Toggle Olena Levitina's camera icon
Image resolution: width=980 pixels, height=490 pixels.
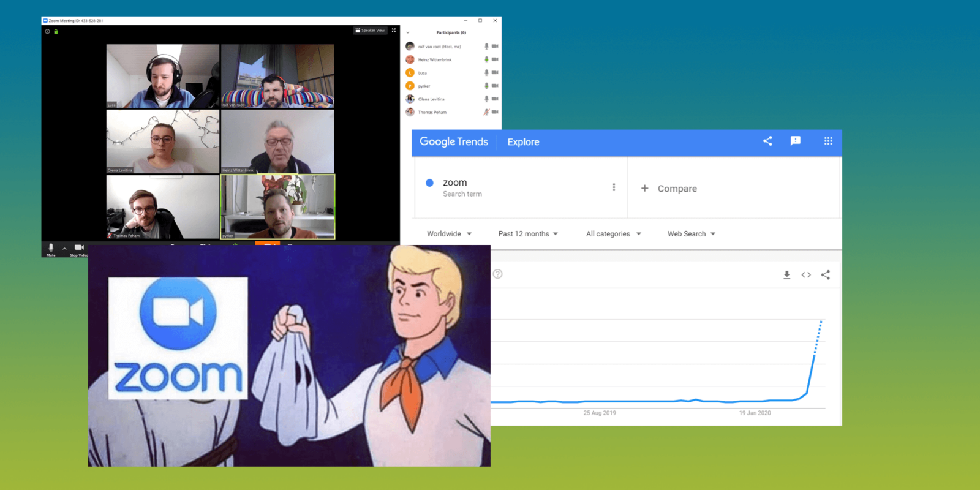click(x=495, y=99)
